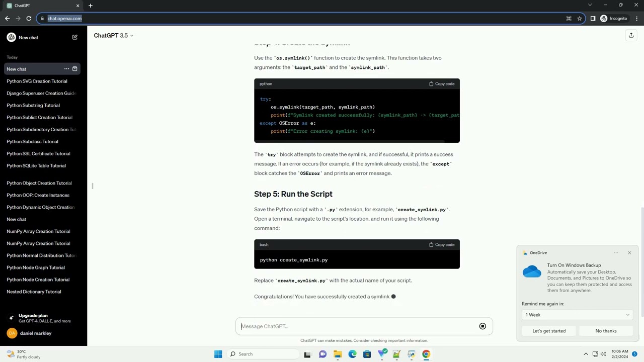Click the browser back arrow
The image size is (644, 362).
click(7, 19)
